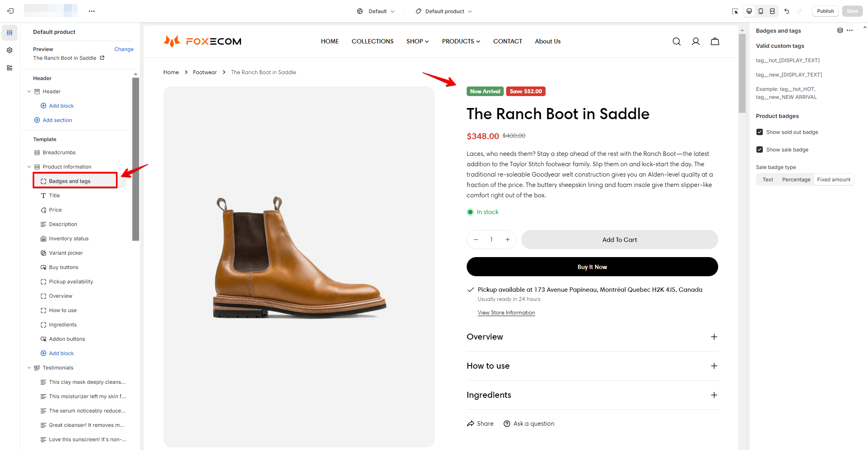
Task: Click the undo icon
Action: [x=787, y=11]
